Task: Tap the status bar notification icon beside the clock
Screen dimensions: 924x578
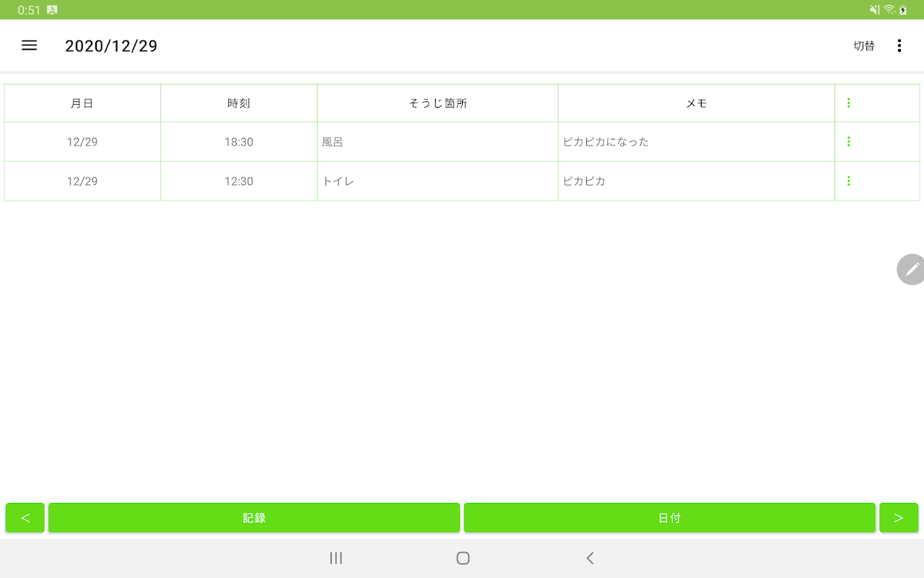Action: tap(52, 10)
